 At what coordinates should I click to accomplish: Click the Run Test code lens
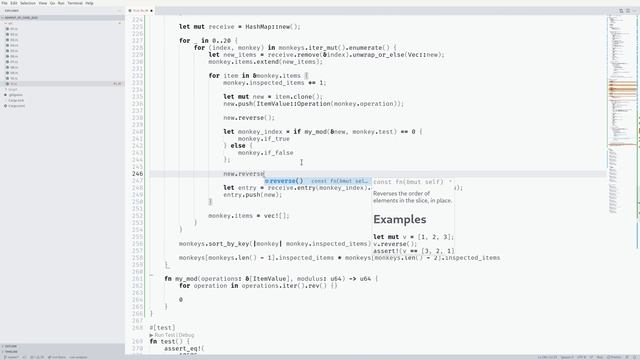[x=164, y=335]
